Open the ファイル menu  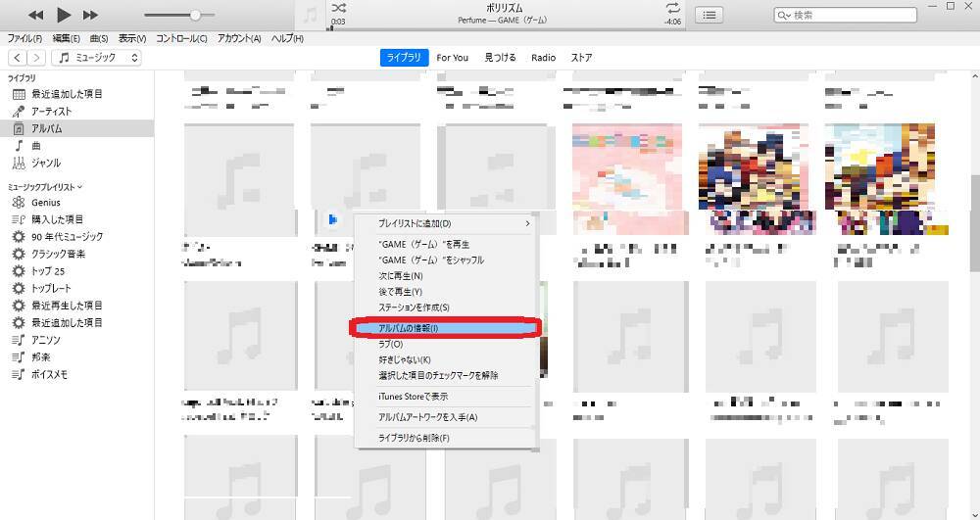[x=23, y=38]
